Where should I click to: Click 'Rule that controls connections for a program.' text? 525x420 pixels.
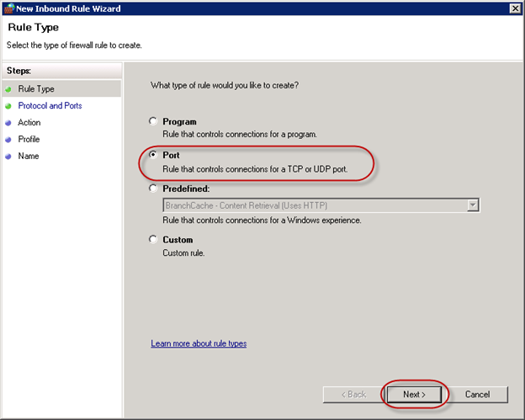tap(240, 135)
